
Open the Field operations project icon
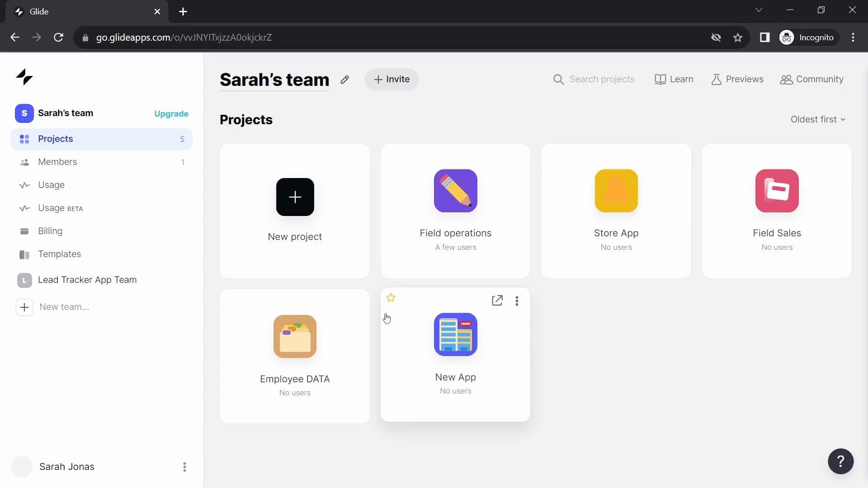click(455, 191)
